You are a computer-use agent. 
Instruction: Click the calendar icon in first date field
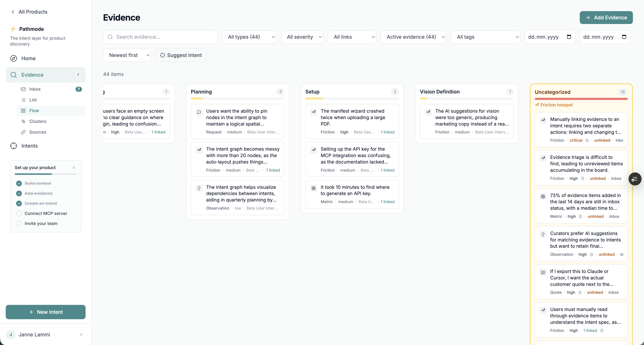click(x=569, y=37)
